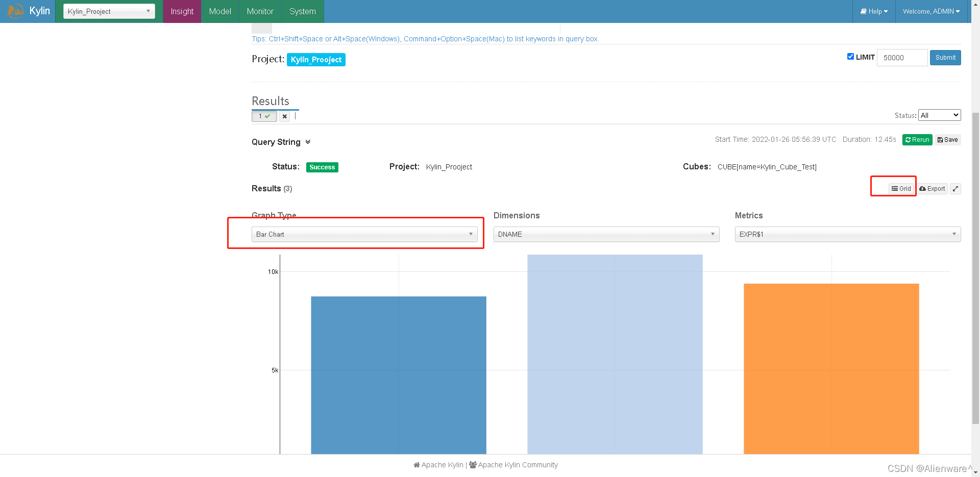Open the Apache Kylin Community footer link
This screenshot has width=980, height=477.
point(513,465)
